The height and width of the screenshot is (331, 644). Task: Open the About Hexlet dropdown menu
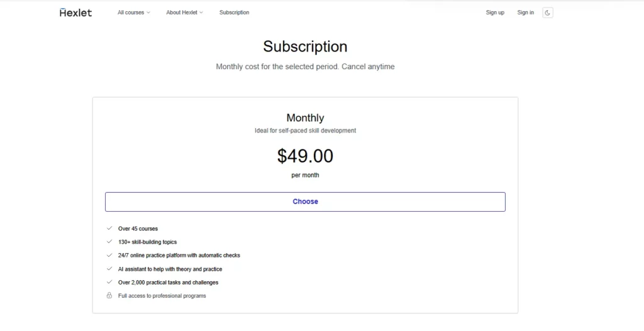pos(184,13)
